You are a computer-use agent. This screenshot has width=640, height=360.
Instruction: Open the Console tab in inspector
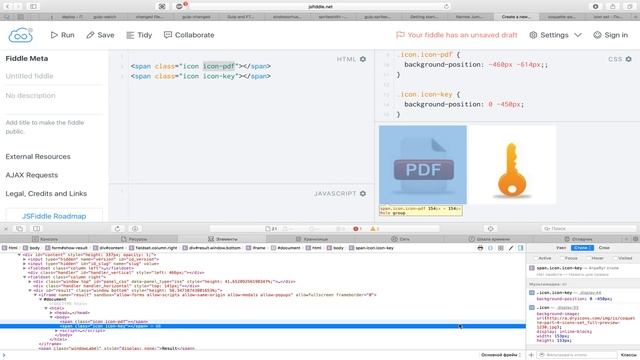tap(45, 239)
